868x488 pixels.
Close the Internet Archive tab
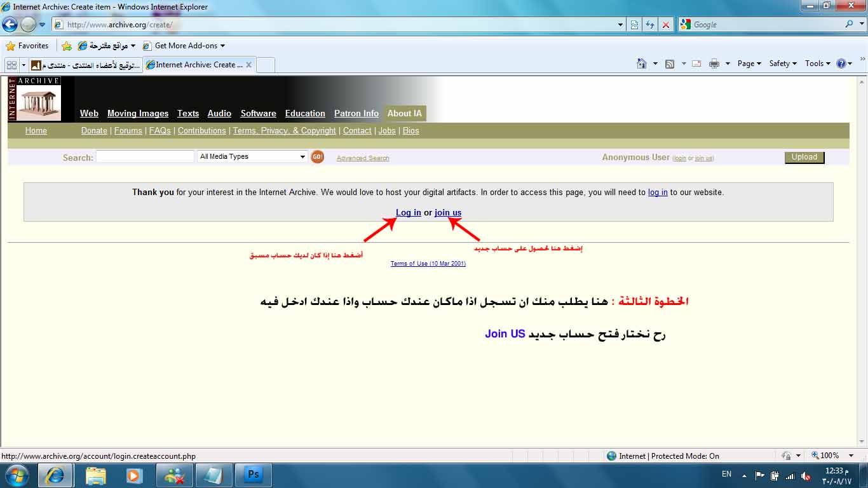(x=248, y=65)
